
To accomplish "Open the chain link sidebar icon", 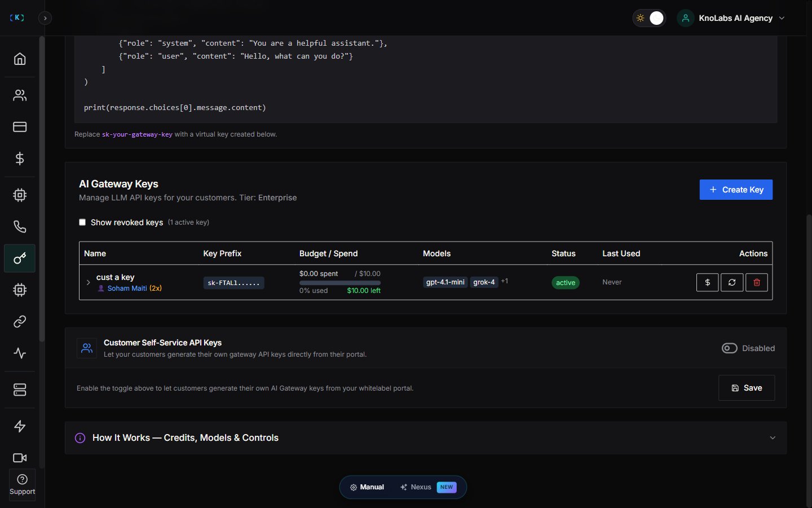I will (20, 322).
